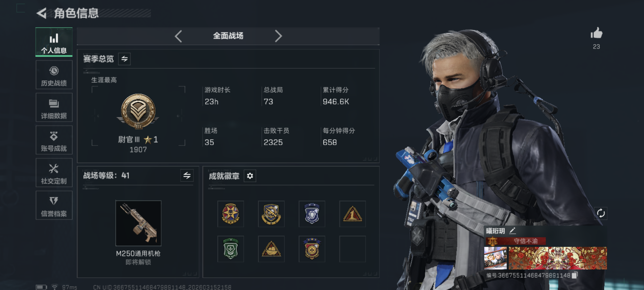The image size is (644, 290).
Task: Click the empty achievement badge slot
Action: pos(352,249)
